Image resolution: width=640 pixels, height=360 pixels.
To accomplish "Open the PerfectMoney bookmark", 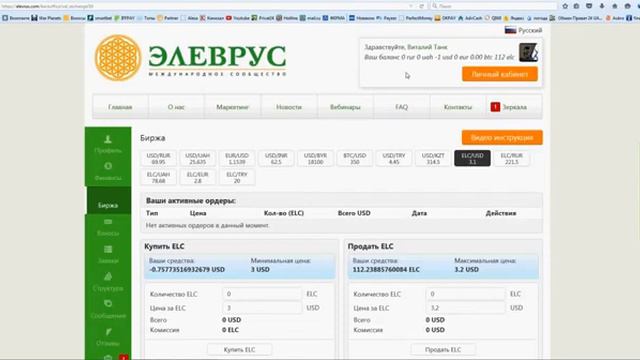I will pos(416,18).
